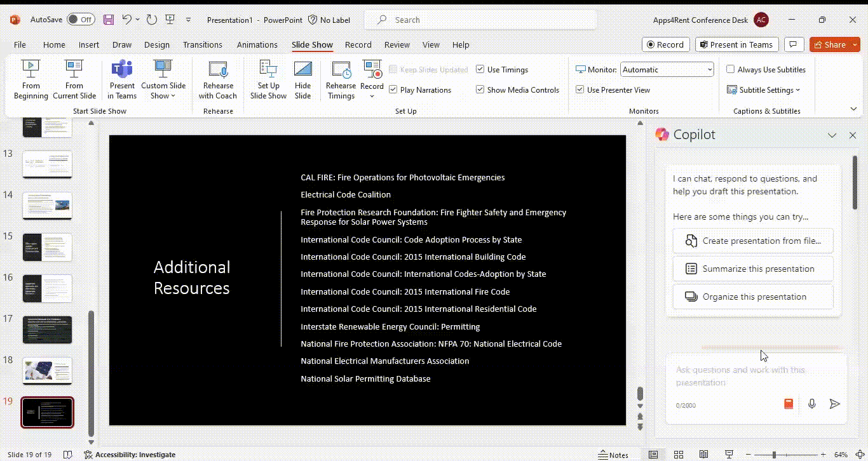This screenshot has width=868, height=461.
Task: Click the Copilot chat input field
Action: tap(756, 376)
